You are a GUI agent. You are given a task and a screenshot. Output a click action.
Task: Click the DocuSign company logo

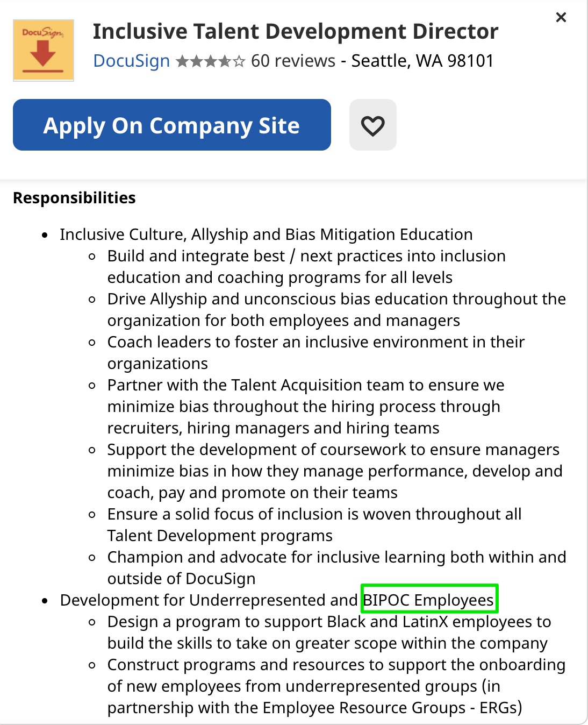43,51
